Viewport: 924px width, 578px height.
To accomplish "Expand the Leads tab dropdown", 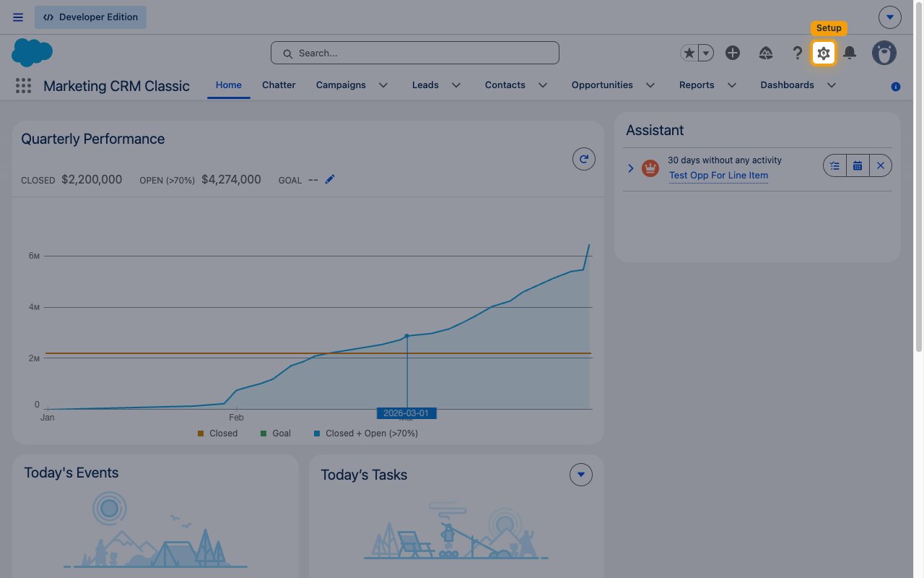I will [x=456, y=85].
